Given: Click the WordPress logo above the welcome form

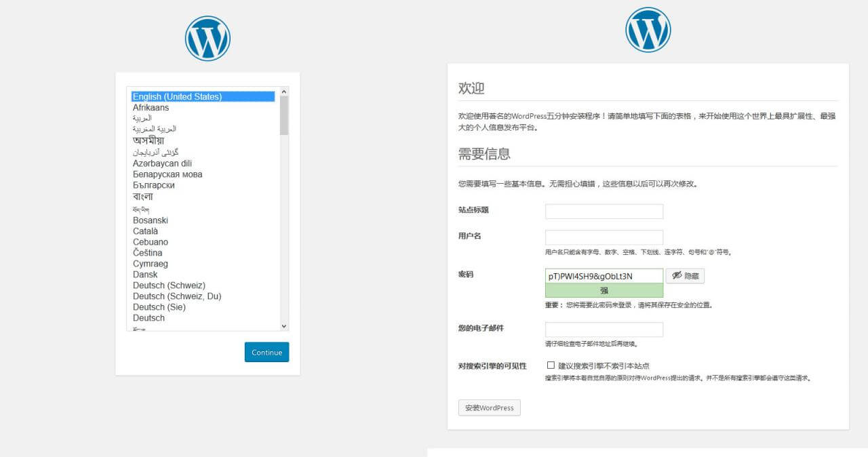Looking at the screenshot, I should coord(648,29).
